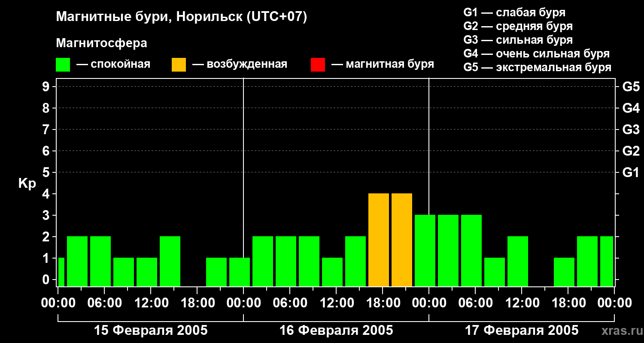The width and height of the screenshot is (644, 343).
Task: Click the green Kp 3 bar for 04:00–07:00, 17 February
Action: [x=471, y=250]
